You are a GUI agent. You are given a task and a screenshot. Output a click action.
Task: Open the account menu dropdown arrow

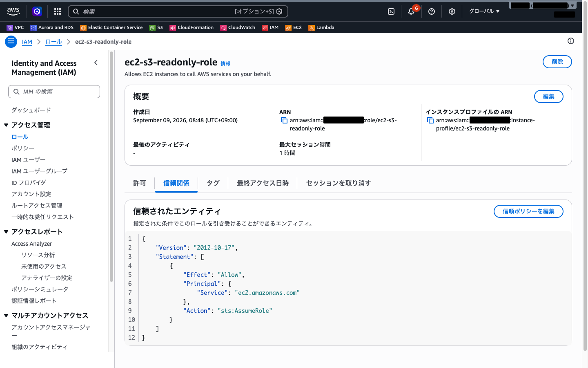572,5
